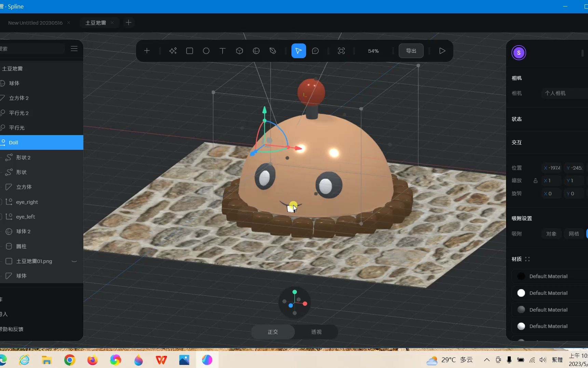Select the Ellipse shape tool

(206, 51)
